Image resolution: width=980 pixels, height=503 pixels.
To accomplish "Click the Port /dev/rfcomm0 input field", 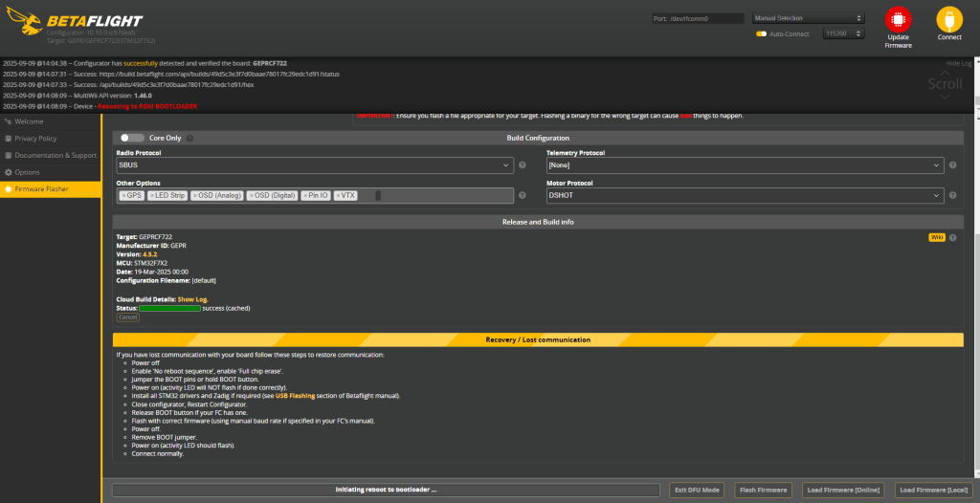I will click(x=698, y=19).
